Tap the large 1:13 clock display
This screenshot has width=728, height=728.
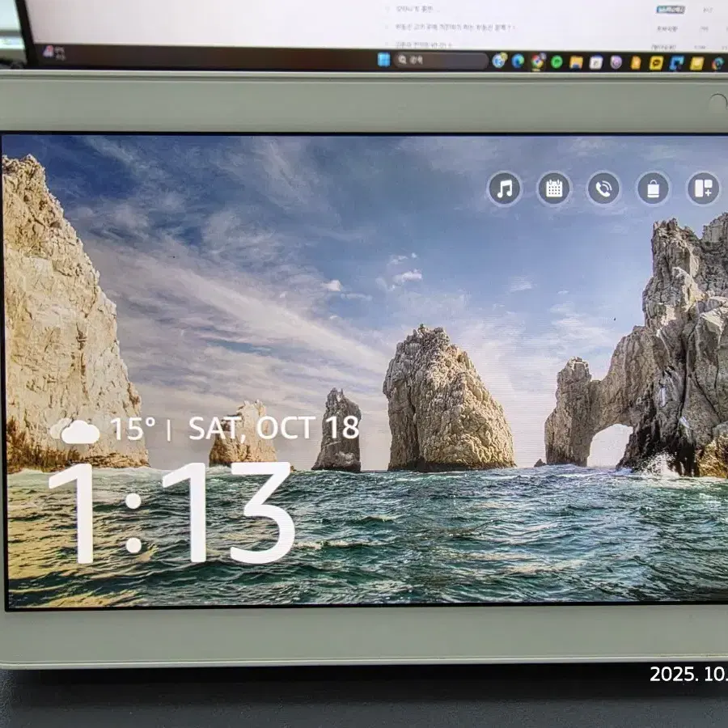coord(171,513)
